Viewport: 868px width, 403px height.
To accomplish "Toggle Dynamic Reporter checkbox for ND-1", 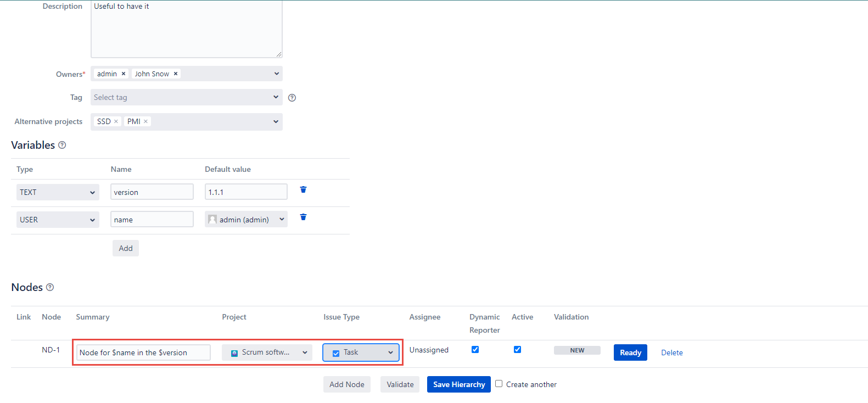I will [x=475, y=350].
